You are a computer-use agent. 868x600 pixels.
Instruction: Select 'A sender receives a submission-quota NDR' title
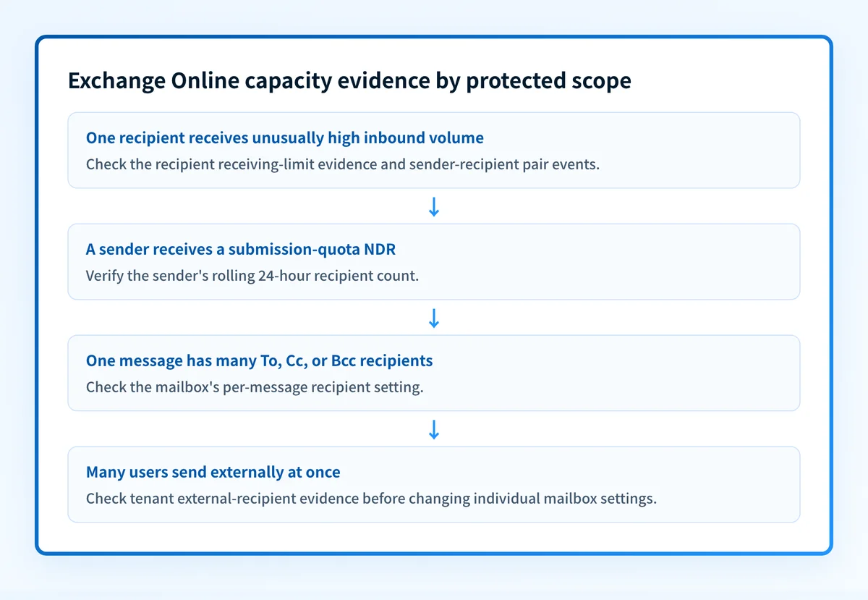coord(241,249)
